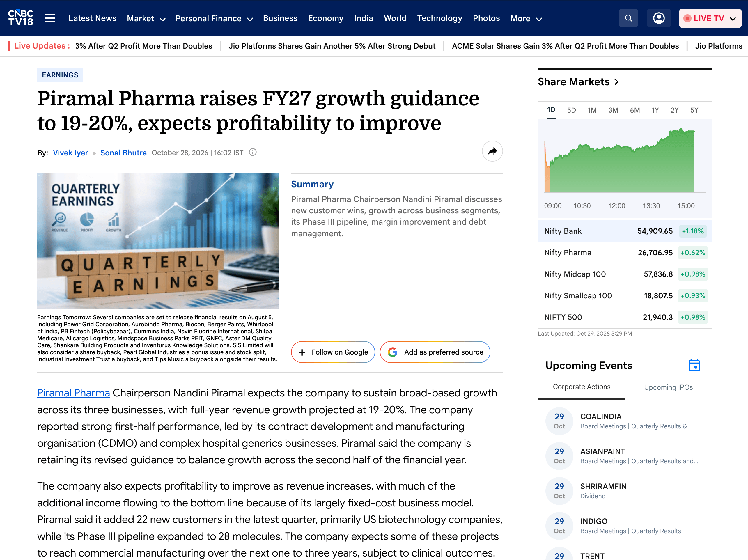Click the Google logo on Add as preferred source
The image size is (748, 560).
click(x=393, y=352)
